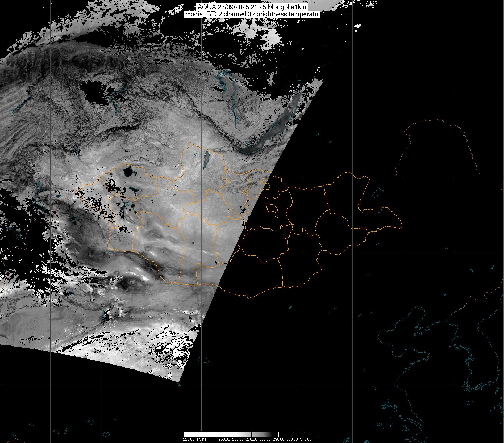
Task: Click the 270.00 scale label
Action: (x=251, y=439)
